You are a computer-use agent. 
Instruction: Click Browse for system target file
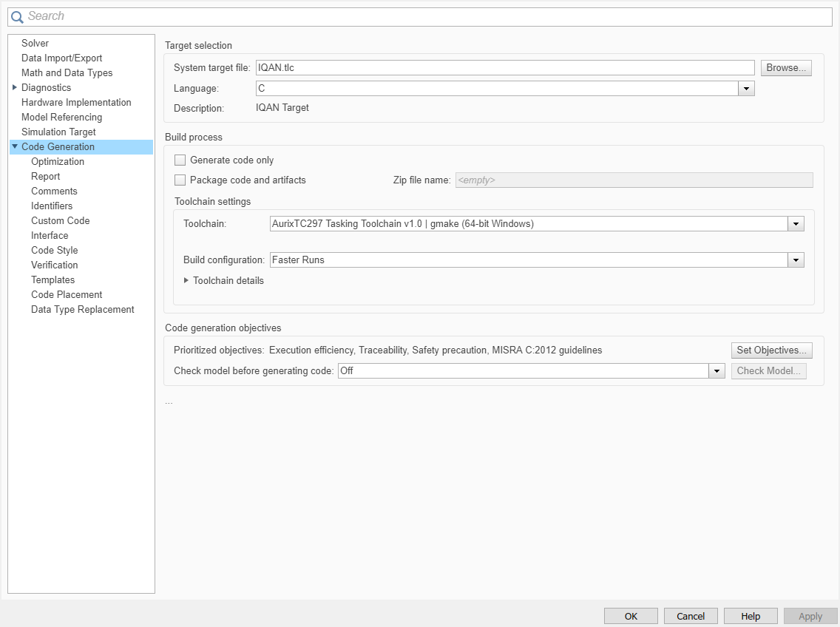(x=786, y=67)
